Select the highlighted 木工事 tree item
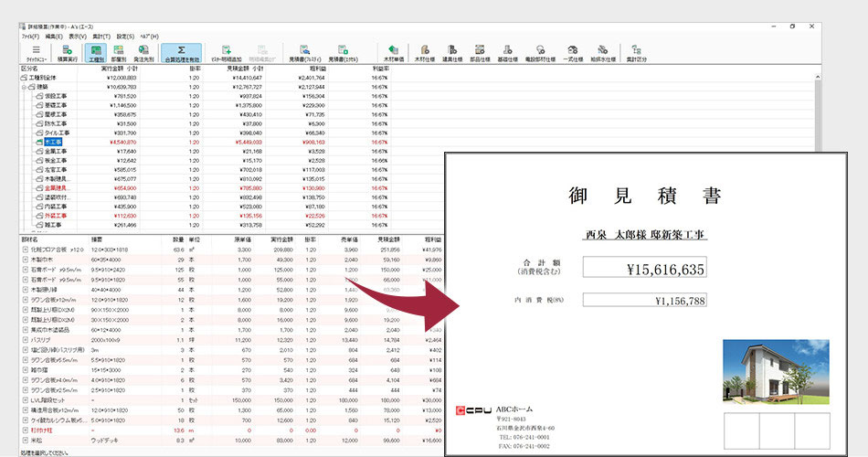The height and width of the screenshot is (457, 868). 53,143
